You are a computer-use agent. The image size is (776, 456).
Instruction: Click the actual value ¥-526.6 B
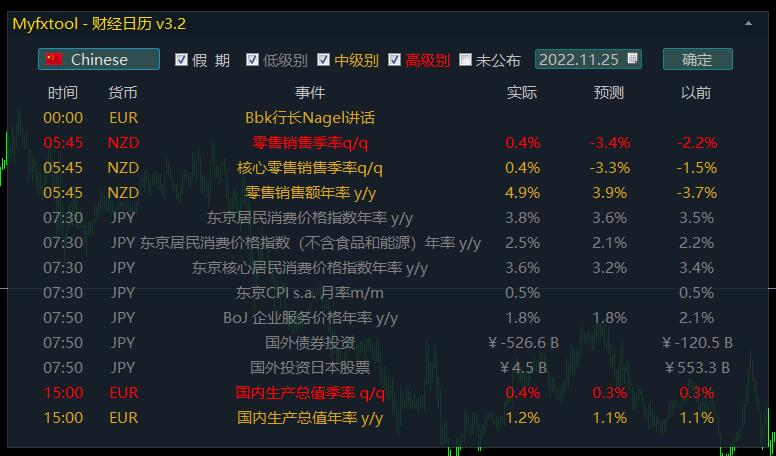(x=523, y=343)
